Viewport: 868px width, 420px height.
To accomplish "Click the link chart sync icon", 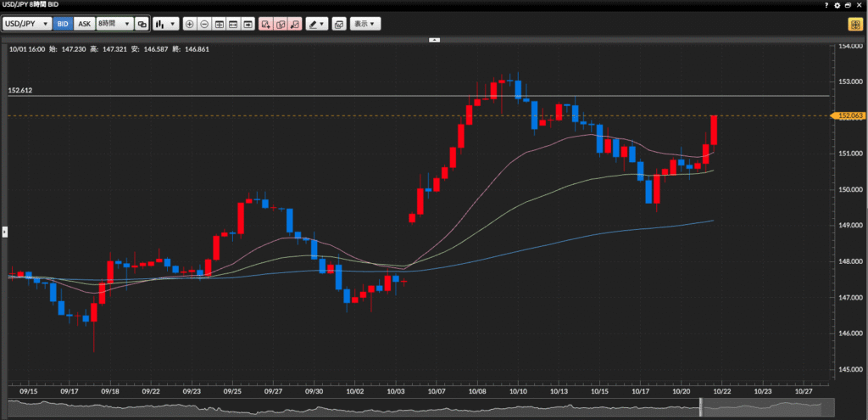I will [x=142, y=24].
